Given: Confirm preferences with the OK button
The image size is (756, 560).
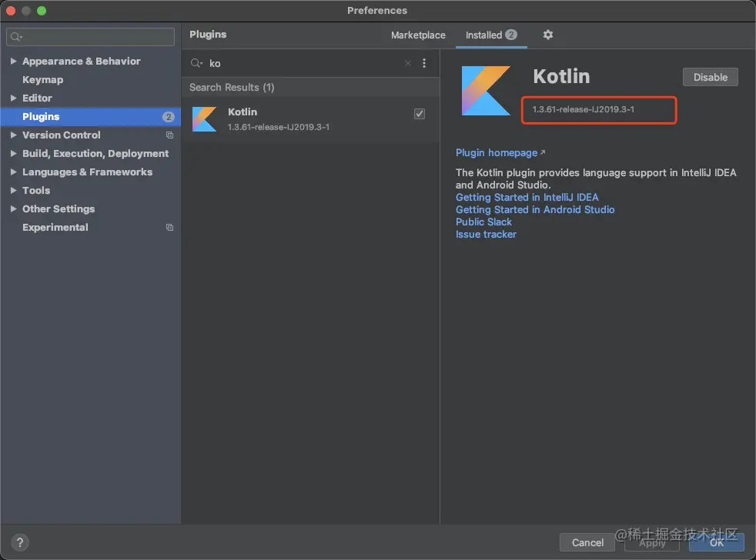Looking at the screenshot, I should click(x=717, y=542).
